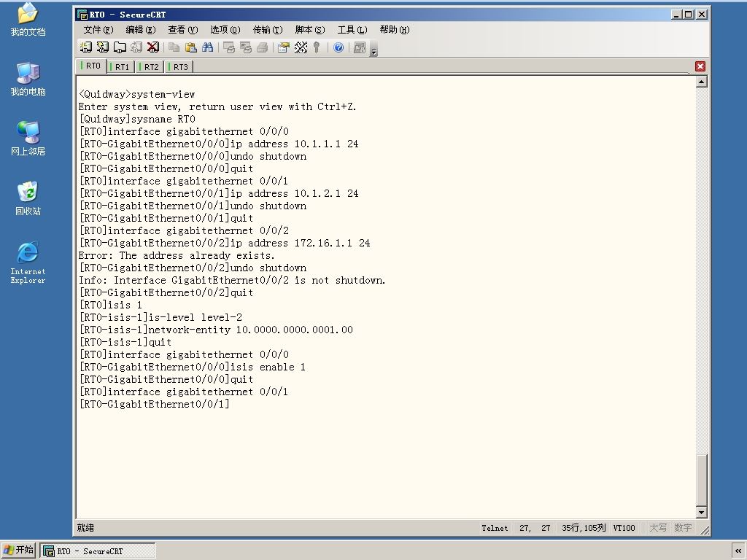Click the Quick Connect lightning icon

102,47
